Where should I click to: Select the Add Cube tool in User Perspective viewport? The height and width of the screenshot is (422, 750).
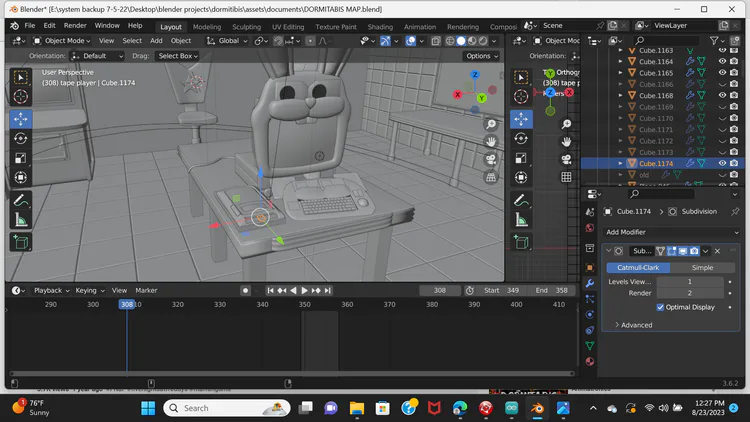pyautogui.click(x=21, y=243)
